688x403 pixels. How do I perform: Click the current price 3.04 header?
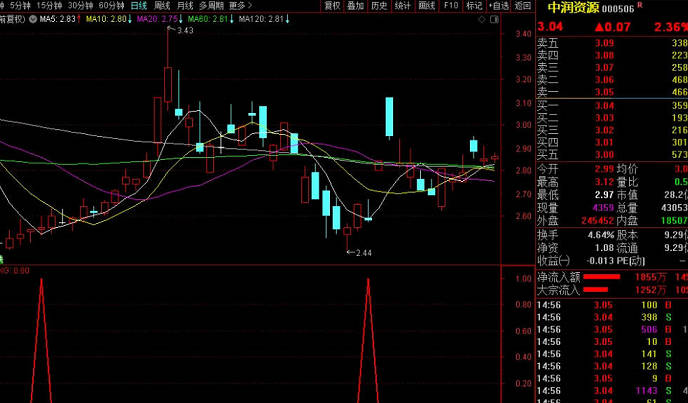point(550,27)
